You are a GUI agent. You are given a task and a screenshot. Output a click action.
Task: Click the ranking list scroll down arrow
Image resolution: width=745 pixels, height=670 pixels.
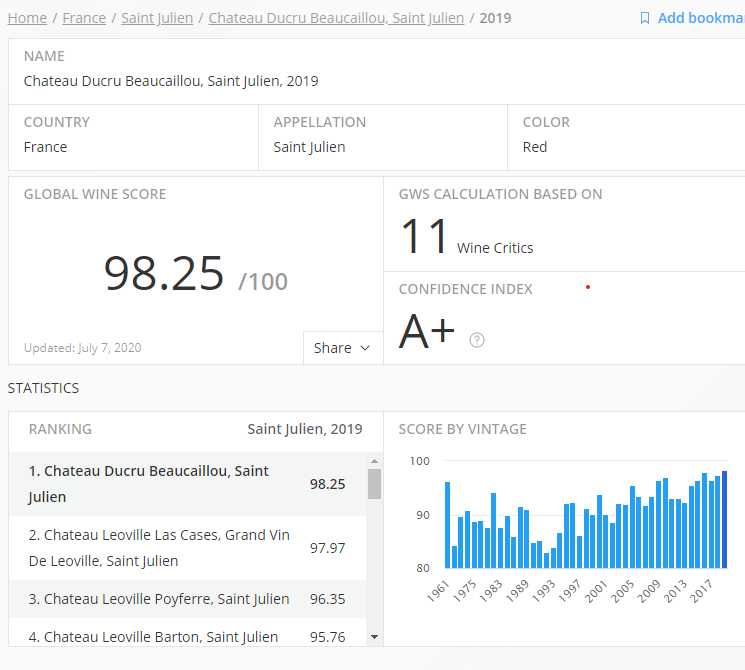(x=374, y=637)
